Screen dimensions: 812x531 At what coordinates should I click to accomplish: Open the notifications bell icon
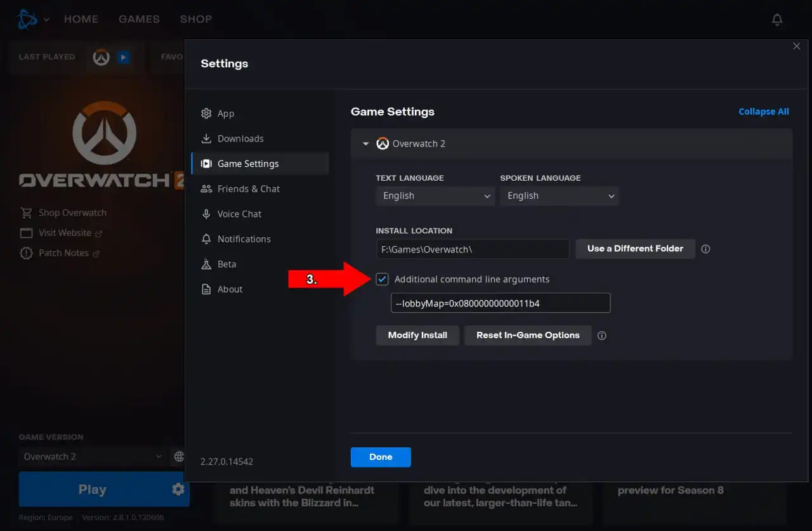click(777, 20)
